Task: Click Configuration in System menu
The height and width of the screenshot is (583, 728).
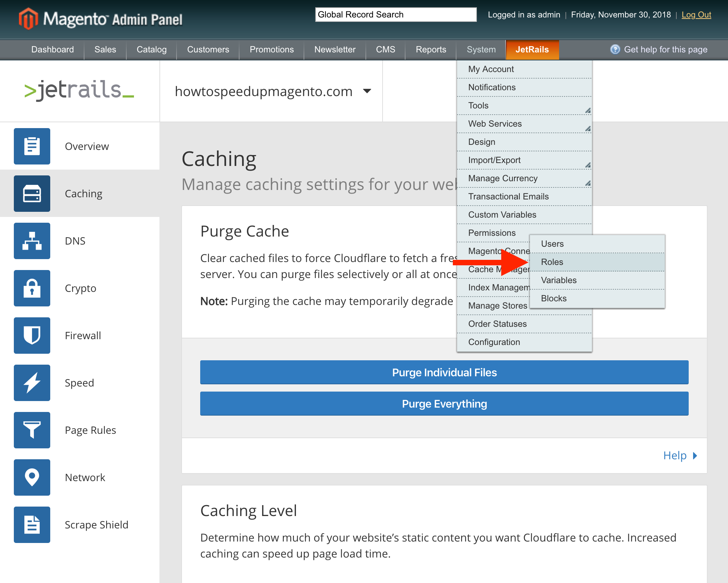Action: [494, 342]
